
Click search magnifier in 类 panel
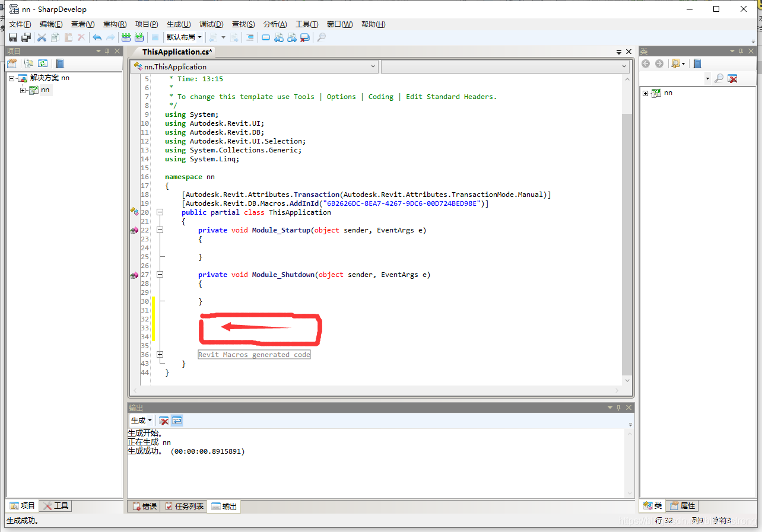719,78
